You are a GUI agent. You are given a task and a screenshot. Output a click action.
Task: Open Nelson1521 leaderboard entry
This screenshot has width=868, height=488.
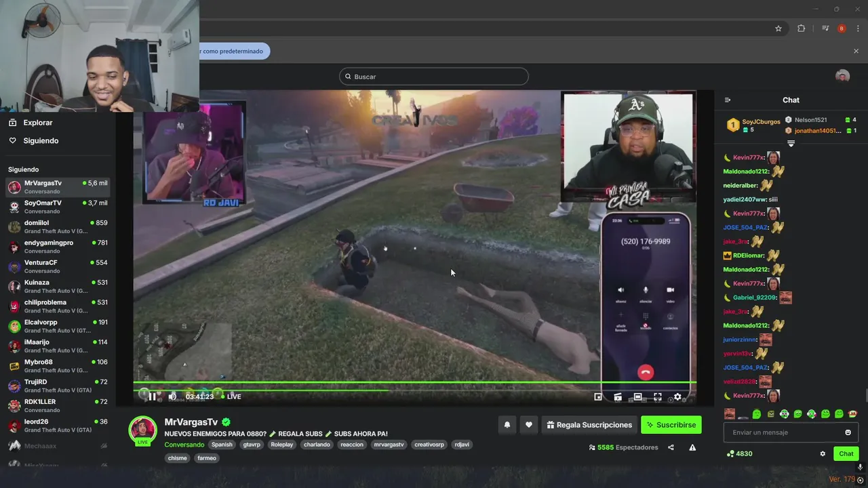point(821,120)
